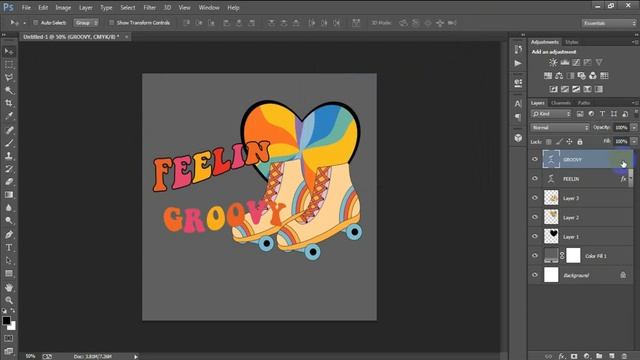Select the Crop tool

pyautogui.click(x=9, y=103)
